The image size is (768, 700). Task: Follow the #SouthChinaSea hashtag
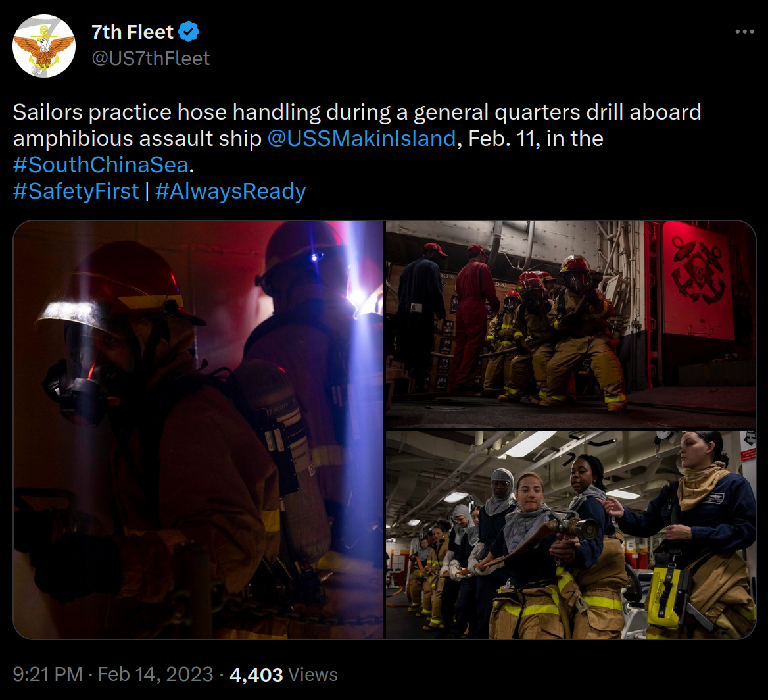tap(101, 164)
